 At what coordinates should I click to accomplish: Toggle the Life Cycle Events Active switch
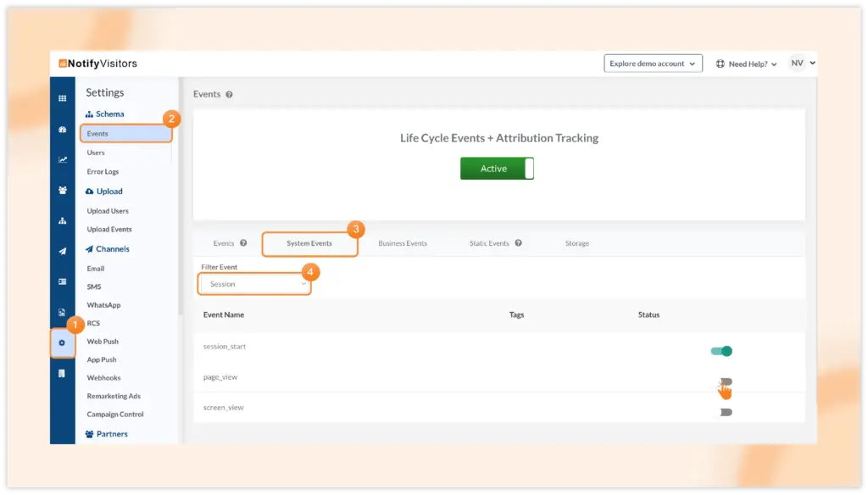[497, 169]
